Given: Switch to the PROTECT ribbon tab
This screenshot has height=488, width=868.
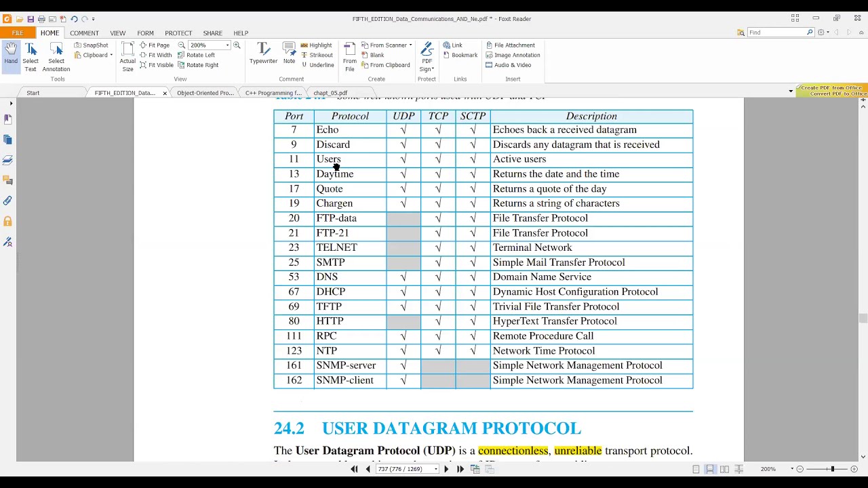Looking at the screenshot, I should 178,33.
